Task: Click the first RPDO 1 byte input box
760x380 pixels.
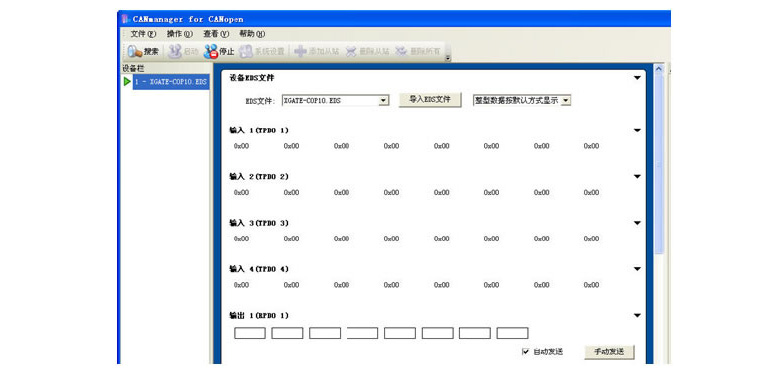Action: click(x=250, y=333)
